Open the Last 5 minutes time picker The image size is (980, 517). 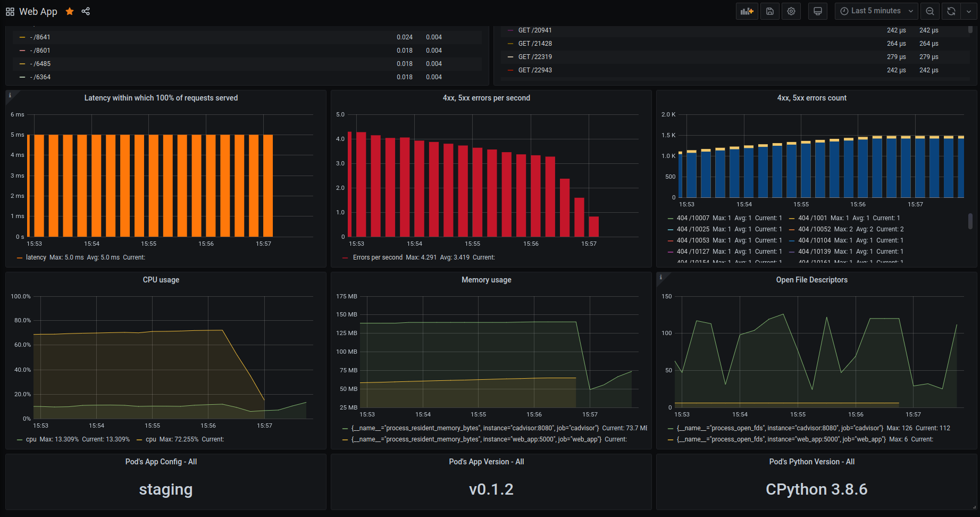876,11
